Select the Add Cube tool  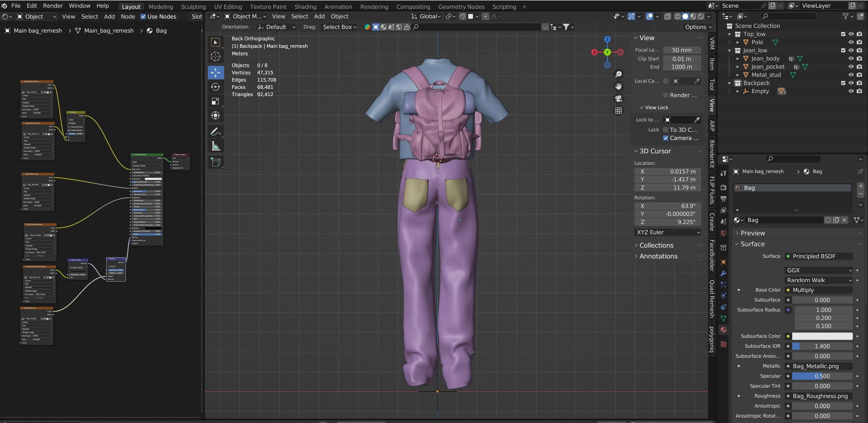click(x=216, y=162)
